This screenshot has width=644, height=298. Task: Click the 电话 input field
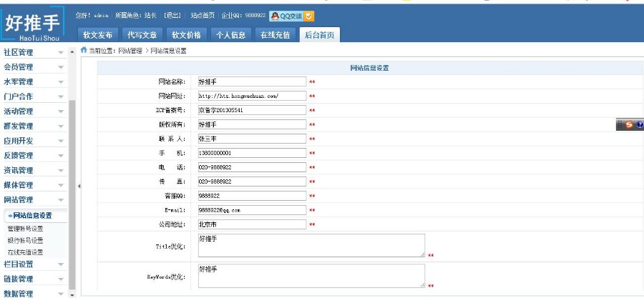252,167
